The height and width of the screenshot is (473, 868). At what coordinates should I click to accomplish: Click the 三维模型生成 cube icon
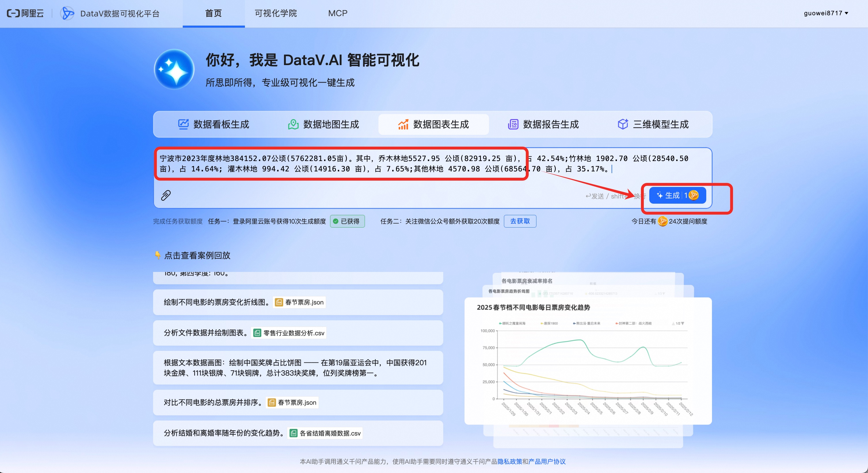tap(623, 124)
